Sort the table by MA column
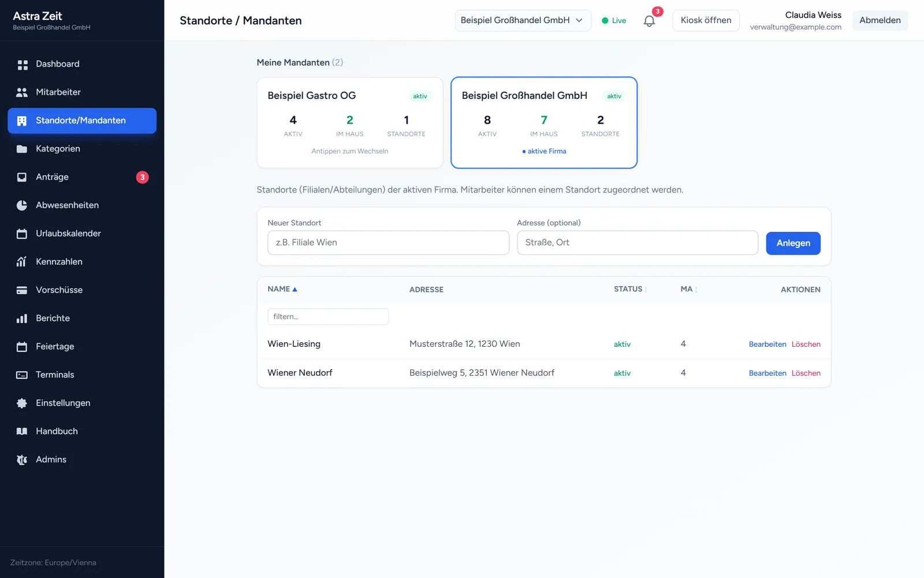Image resolution: width=924 pixels, height=578 pixels. (689, 289)
